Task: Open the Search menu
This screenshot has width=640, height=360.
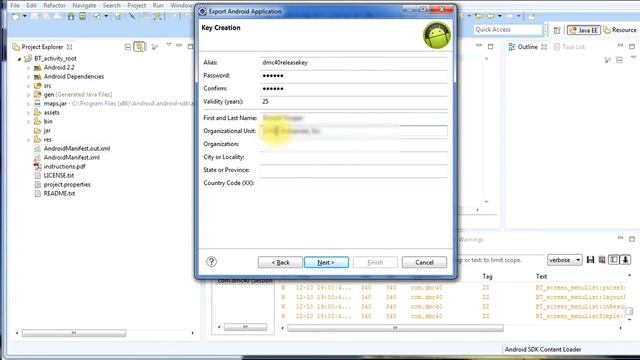Action: coord(111,5)
